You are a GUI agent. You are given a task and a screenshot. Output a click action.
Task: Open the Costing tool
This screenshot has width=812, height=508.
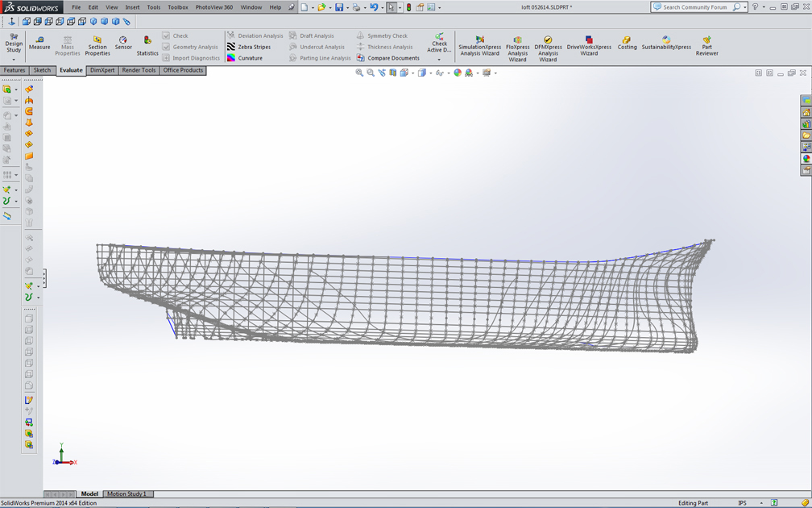627,43
